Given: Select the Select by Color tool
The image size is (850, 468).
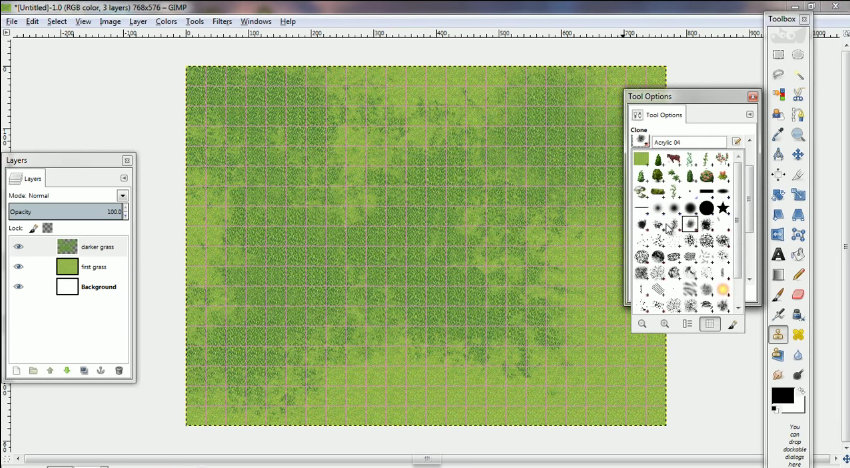Looking at the screenshot, I should click(x=778, y=95).
